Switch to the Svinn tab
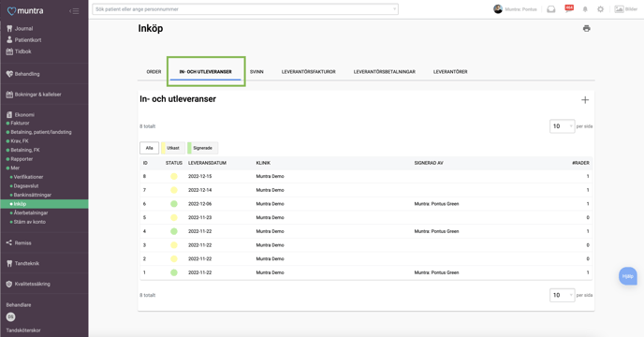 (256, 71)
